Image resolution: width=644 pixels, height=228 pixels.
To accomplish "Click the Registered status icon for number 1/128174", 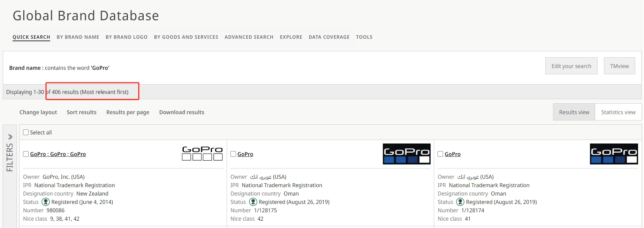I will coord(460,202).
